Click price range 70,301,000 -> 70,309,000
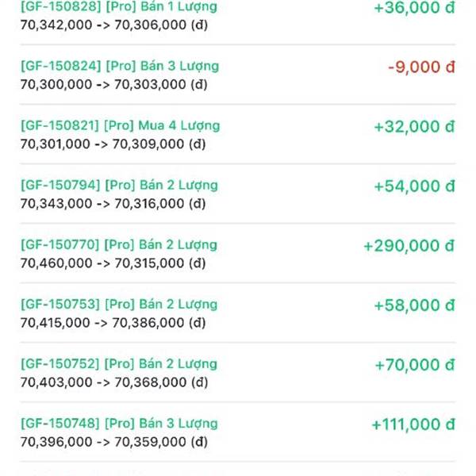The height and width of the screenshot is (476, 476). 113,144
